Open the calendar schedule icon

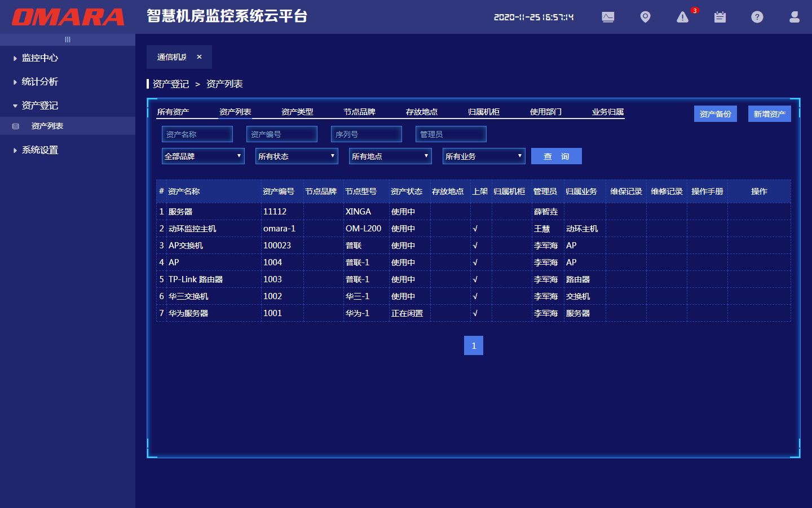[720, 17]
